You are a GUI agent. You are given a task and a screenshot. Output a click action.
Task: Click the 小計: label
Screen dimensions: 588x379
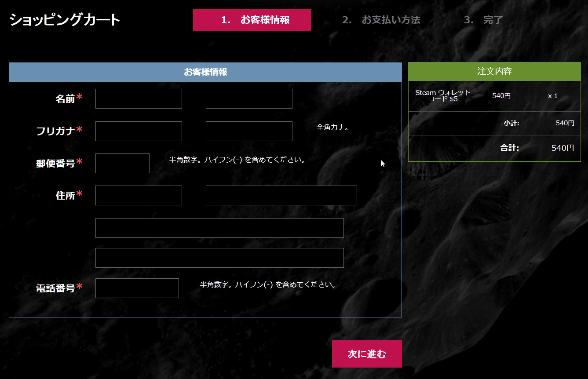(511, 123)
